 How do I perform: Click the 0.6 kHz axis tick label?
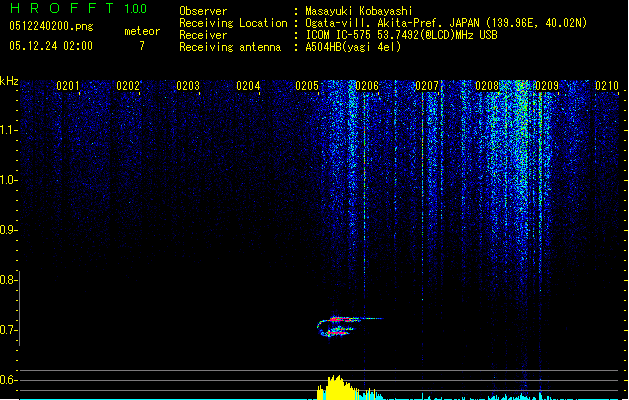coord(8,380)
